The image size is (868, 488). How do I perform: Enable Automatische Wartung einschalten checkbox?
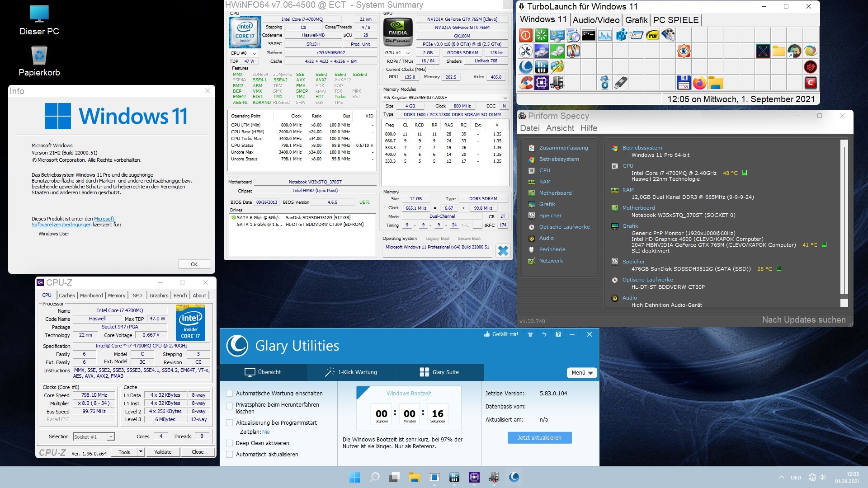tap(230, 394)
